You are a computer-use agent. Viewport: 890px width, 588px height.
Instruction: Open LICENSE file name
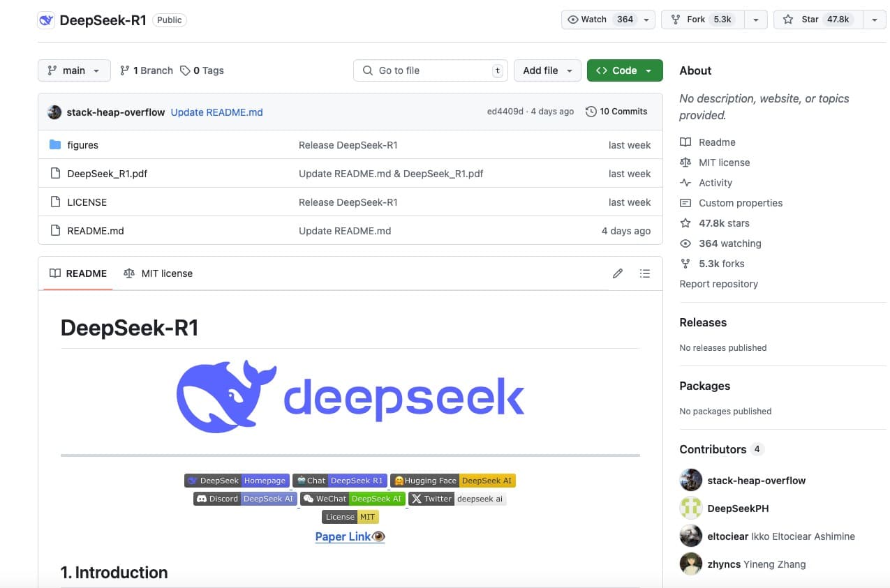[x=87, y=202]
